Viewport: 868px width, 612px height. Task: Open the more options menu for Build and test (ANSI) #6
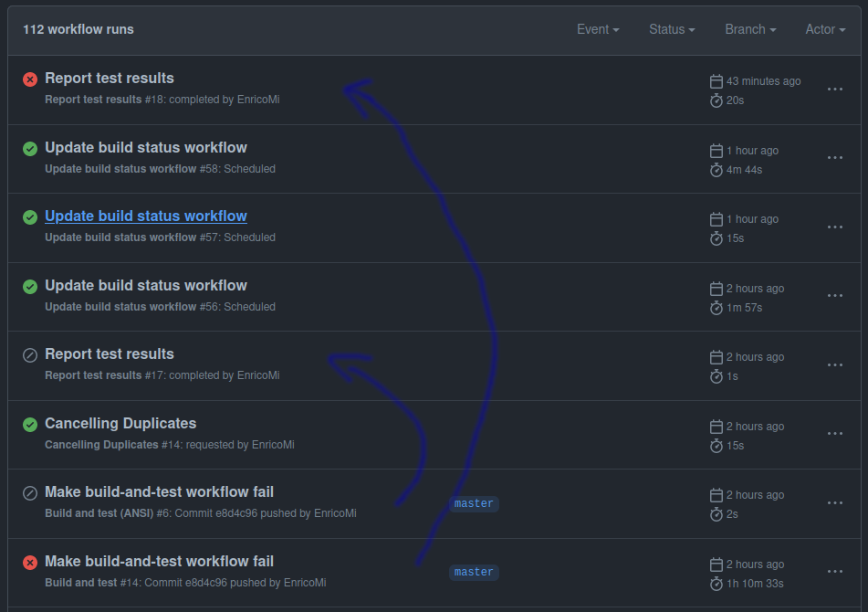[x=835, y=503]
